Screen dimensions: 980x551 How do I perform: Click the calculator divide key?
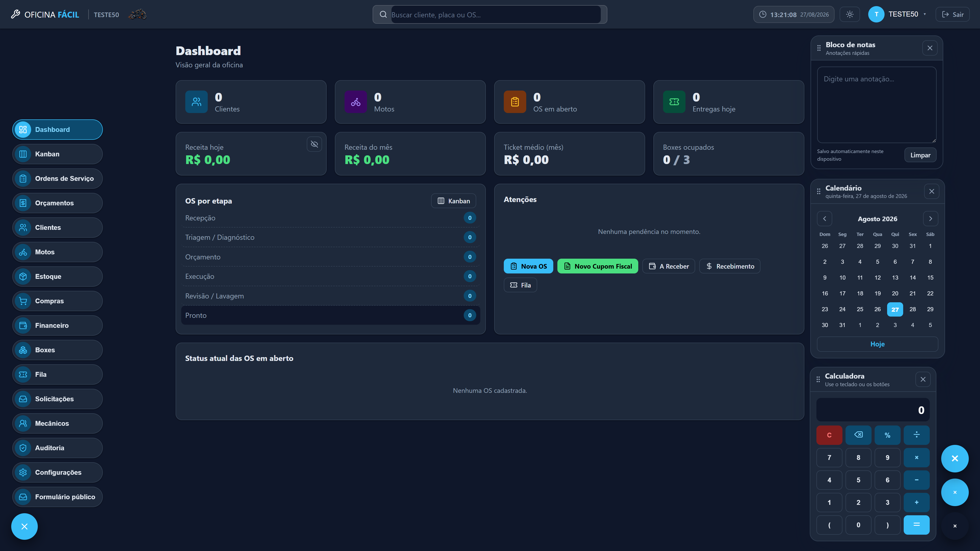click(916, 435)
